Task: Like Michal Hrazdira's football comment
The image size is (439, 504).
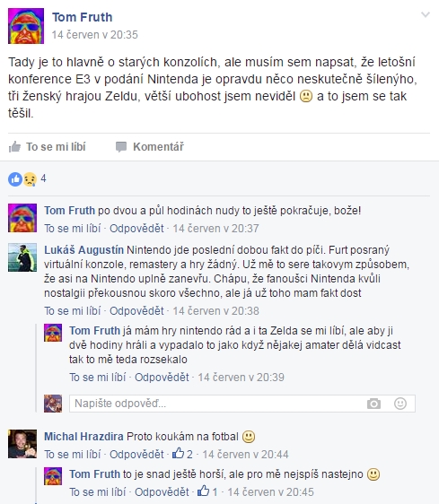Action: pyautogui.click(x=73, y=455)
